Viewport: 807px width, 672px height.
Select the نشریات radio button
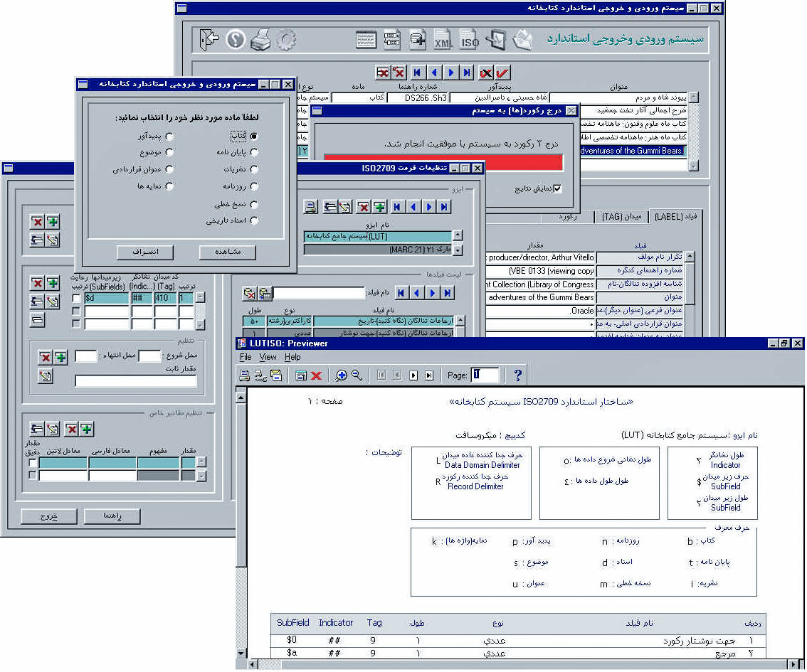tap(254, 169)
